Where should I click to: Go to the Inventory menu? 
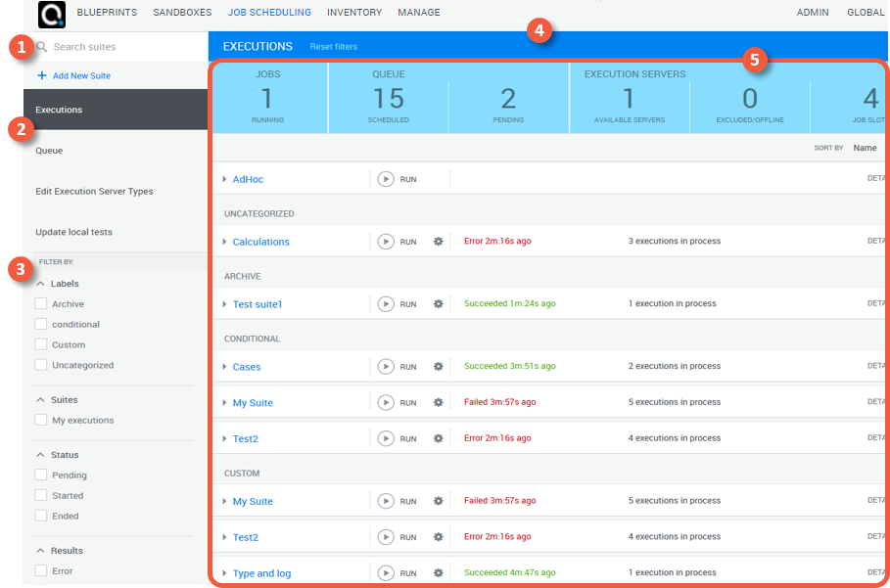coord(354,13)
